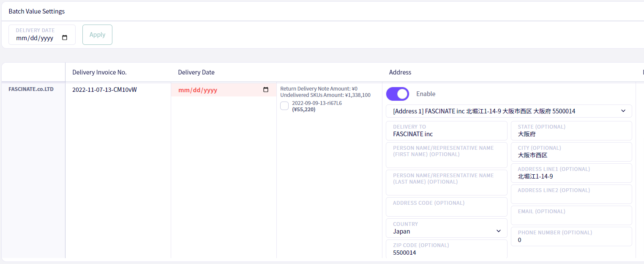Edit the Address Line1 field
Viewport: 644px width, 264px height.
coord(571,173)
